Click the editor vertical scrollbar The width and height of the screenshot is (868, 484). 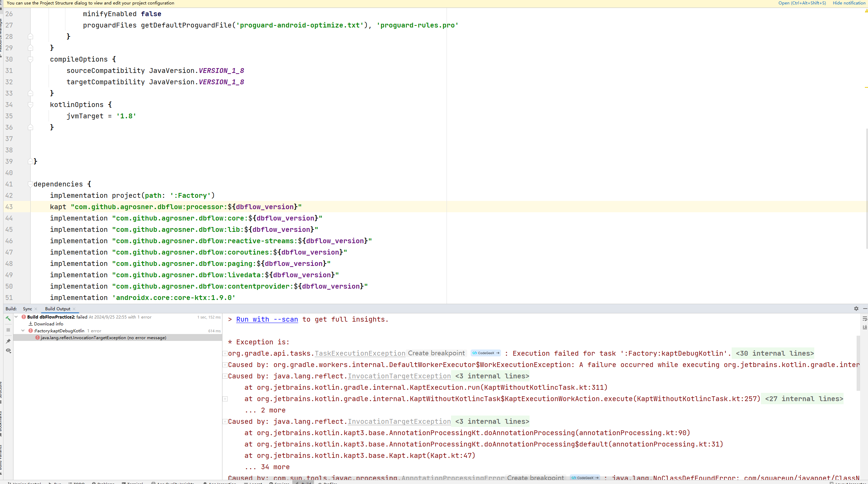[x=866, y=189]
